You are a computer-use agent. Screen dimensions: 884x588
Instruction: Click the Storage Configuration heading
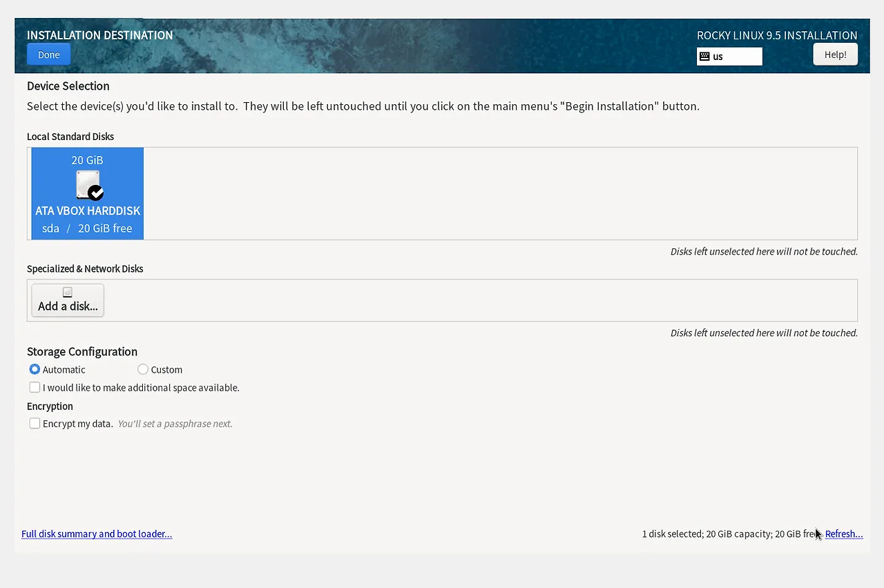[x=82, y=351]
